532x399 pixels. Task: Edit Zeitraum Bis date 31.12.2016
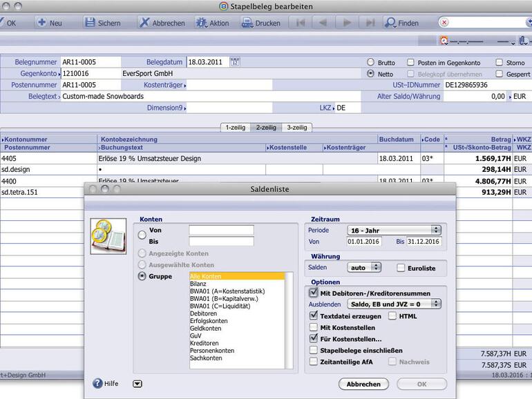coord(424,242)
